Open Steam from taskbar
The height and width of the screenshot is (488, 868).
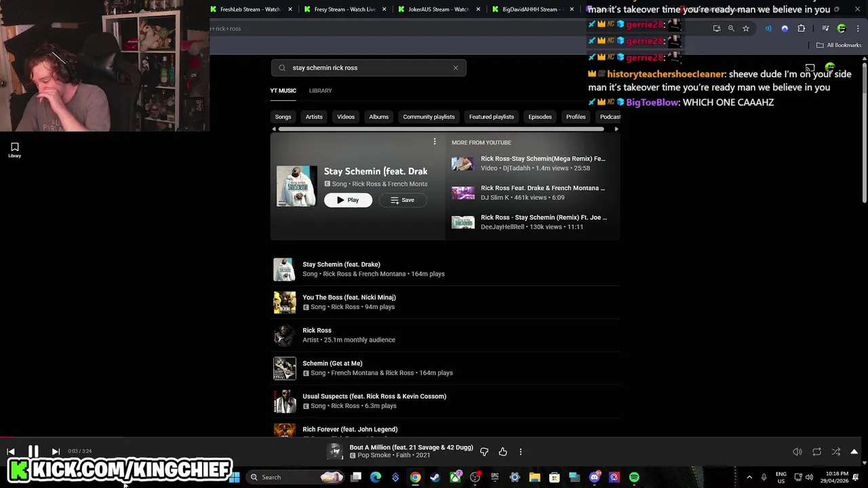tap(435, 477)
